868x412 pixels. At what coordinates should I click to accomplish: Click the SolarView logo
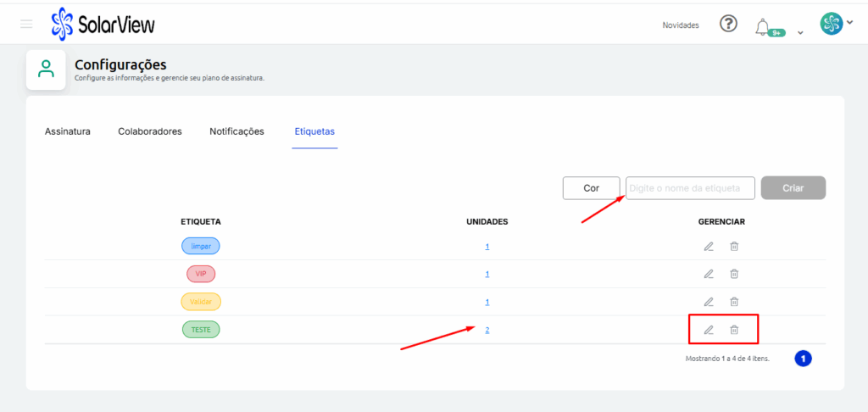pos(103,25)
